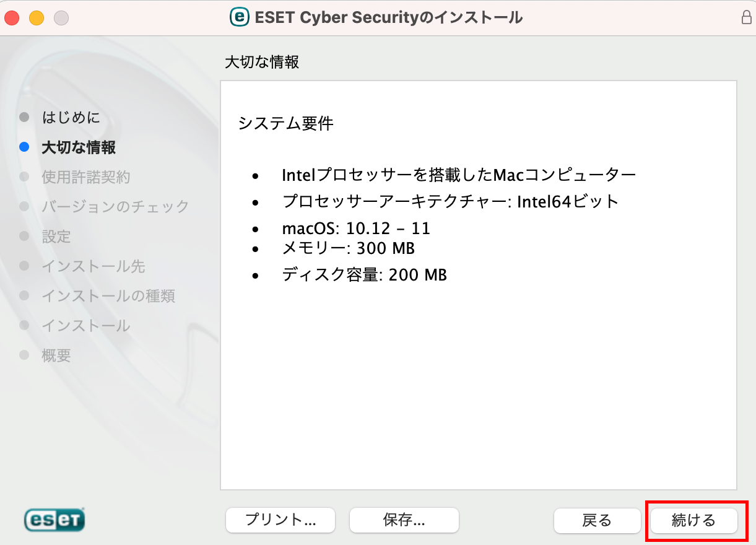Image resolution: width=756 pixels, height=545 pixels.
Task: Select the 設定 step in sidebar
Action: tap(56, 237)
